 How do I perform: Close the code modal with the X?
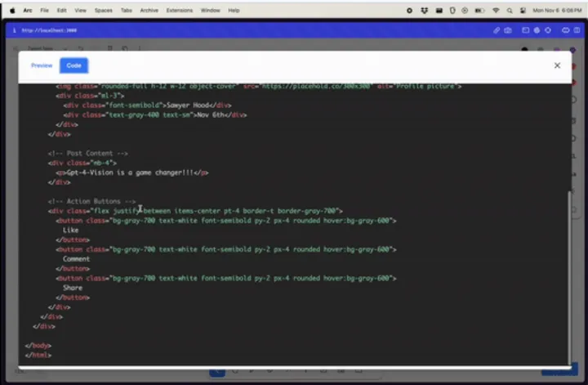557,65
